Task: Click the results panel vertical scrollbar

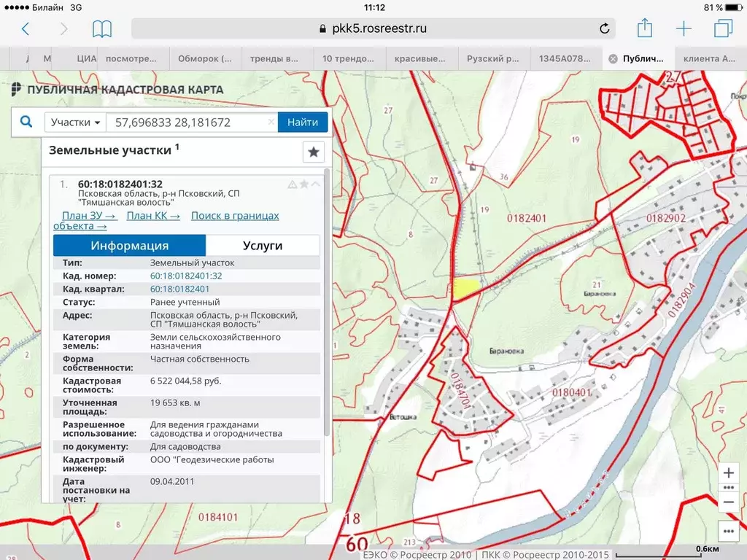Action: point(326,302)
